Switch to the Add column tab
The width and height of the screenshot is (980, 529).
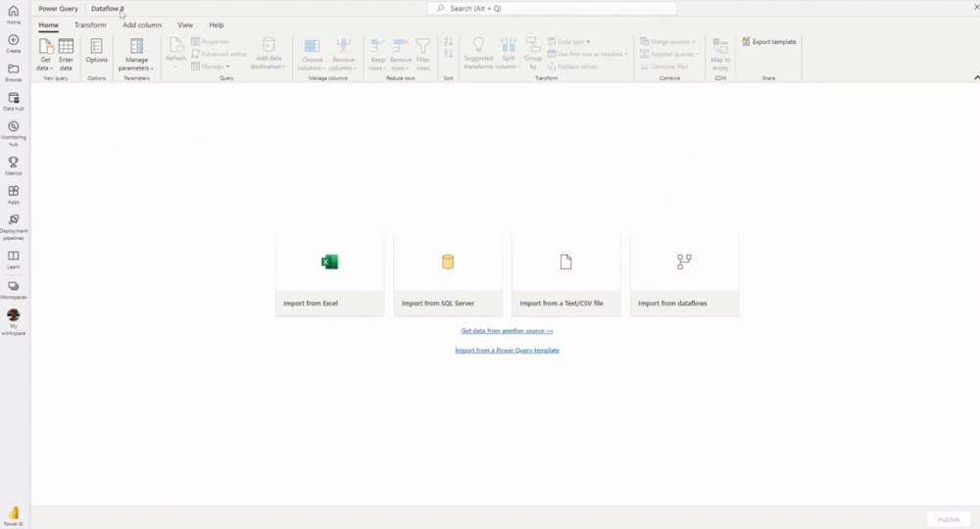click(142, 25)
